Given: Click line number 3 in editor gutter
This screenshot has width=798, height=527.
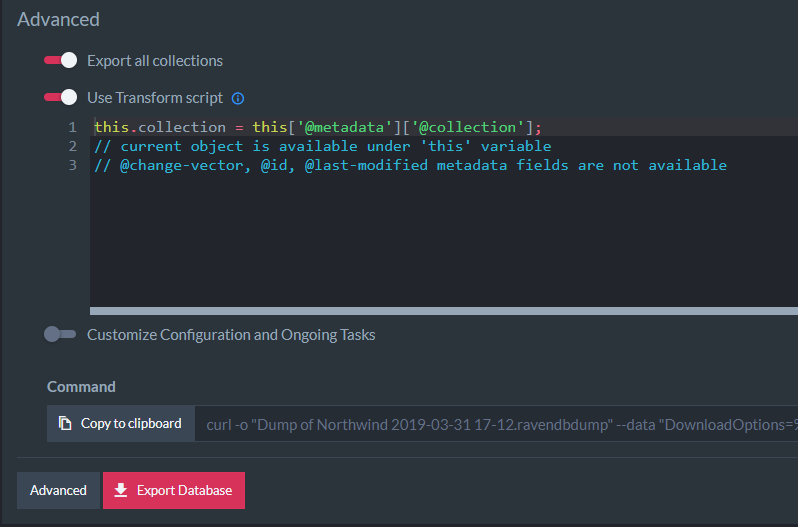Looking at the screenshot, I should point(73,165).
